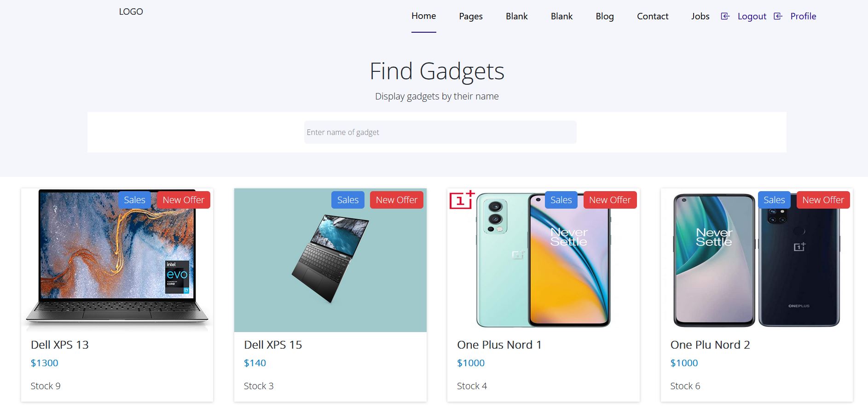Open the Dell XPS 15 title
This screenshot has height=409, width=868.
[x=273, y=345]
